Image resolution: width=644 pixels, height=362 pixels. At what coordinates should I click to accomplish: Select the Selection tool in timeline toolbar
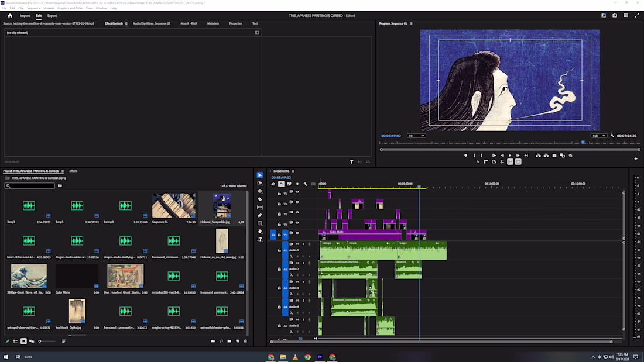pyautogui.click(x=259, y=175)
